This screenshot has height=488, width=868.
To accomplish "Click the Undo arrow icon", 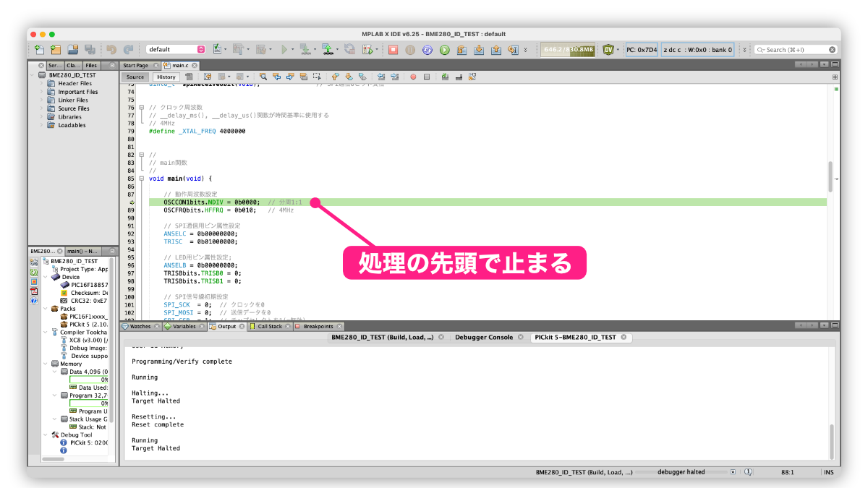I will tap(111, 50).
